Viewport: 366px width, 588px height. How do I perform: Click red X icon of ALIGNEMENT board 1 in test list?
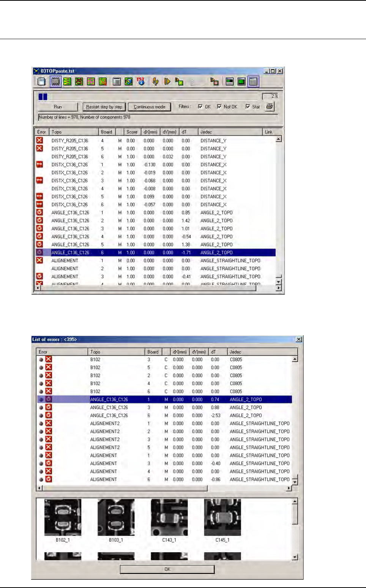[x=39, y=260]
